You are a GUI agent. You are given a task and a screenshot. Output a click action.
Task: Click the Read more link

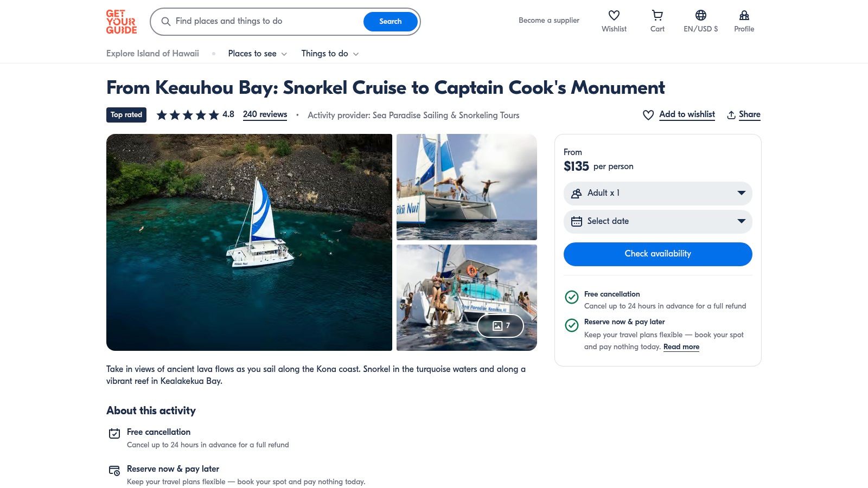pos(681,347)
